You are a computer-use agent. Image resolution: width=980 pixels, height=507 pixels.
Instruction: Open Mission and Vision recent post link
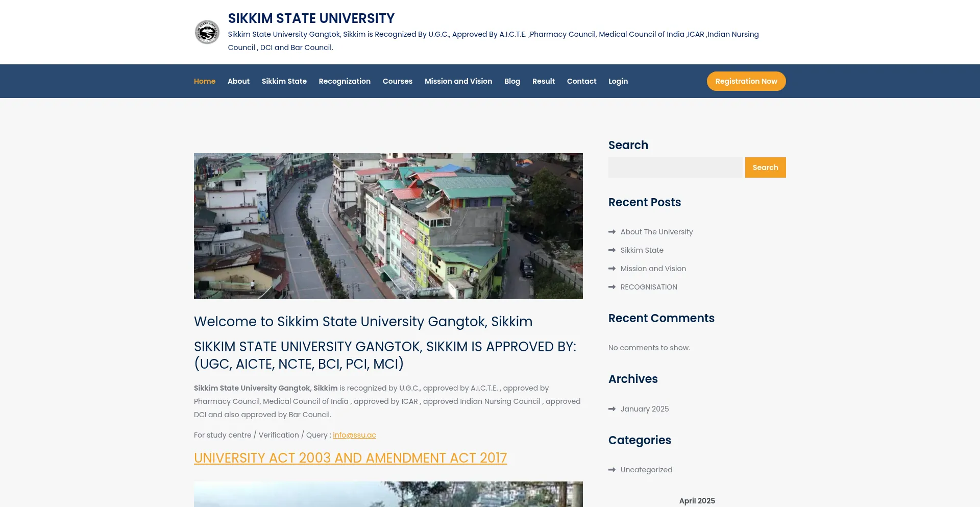(653, 269)
